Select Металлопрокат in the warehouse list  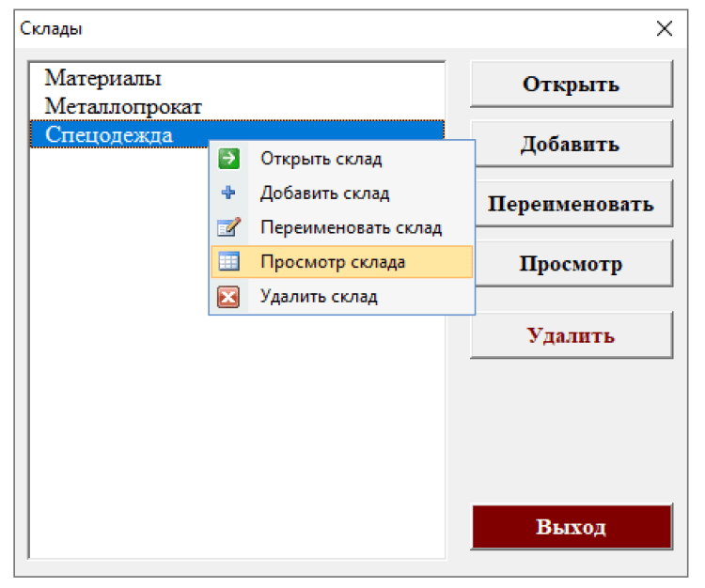coord(237,106)
